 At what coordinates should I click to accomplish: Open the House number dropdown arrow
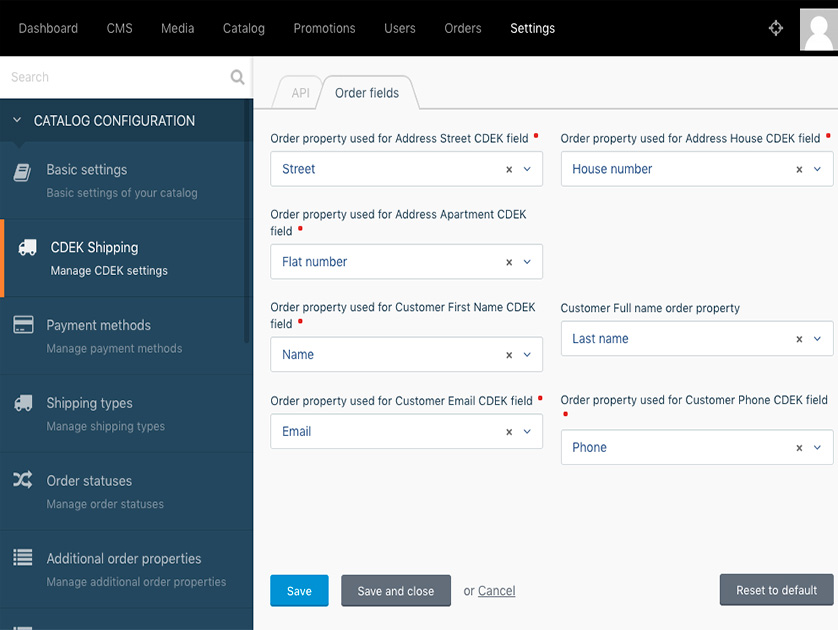point(817,169)
